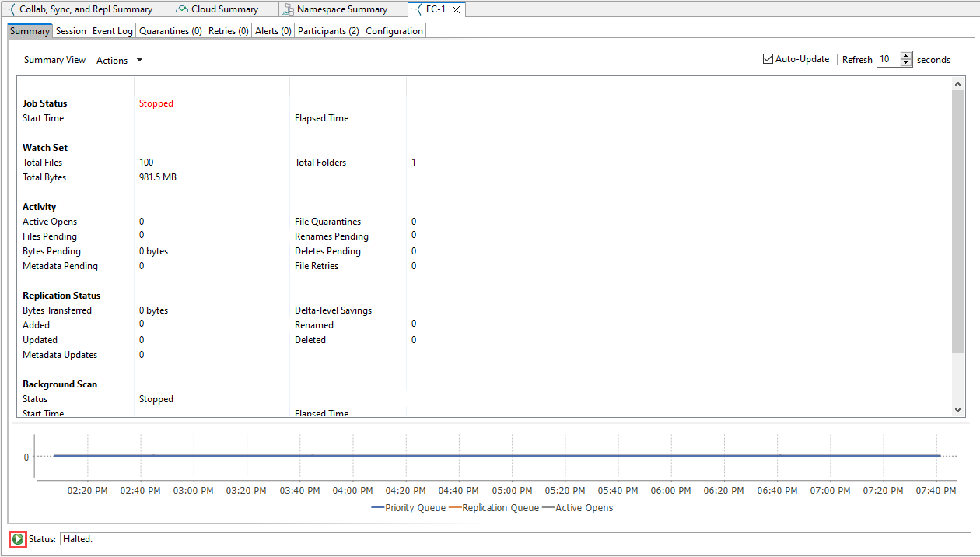Screen dimensions: 980x557
Task: View the Quarantines (0) tab
Action: [x=170, y=30]
